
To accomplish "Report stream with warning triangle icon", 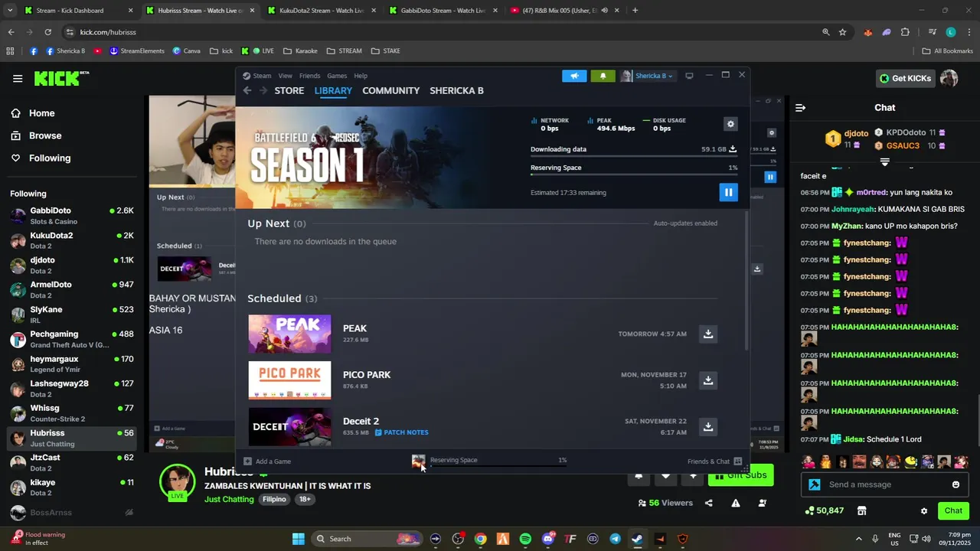I will [x=736, y=503].
